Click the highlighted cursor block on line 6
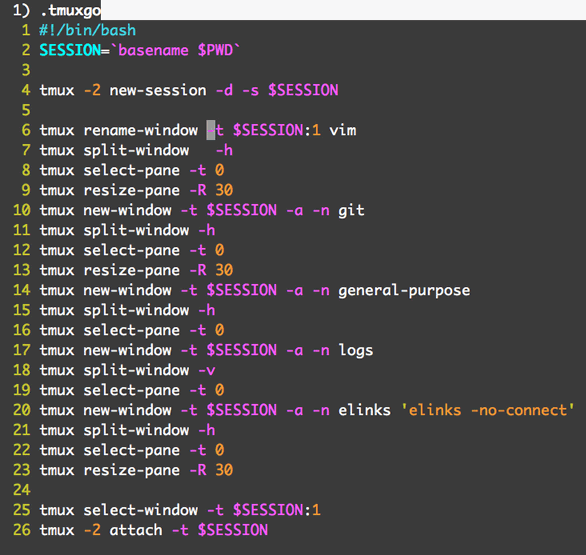586x555 pixels. click(211, 130)
